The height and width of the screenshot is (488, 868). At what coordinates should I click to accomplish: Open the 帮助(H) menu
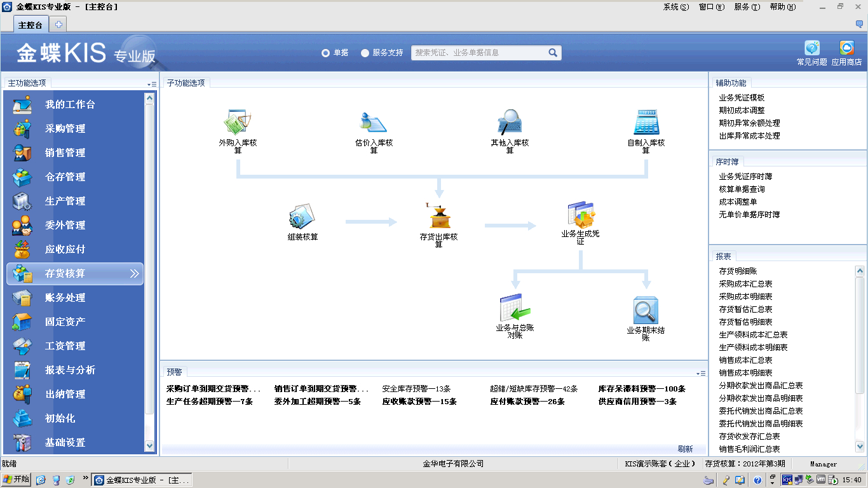[x=782, y=7]
